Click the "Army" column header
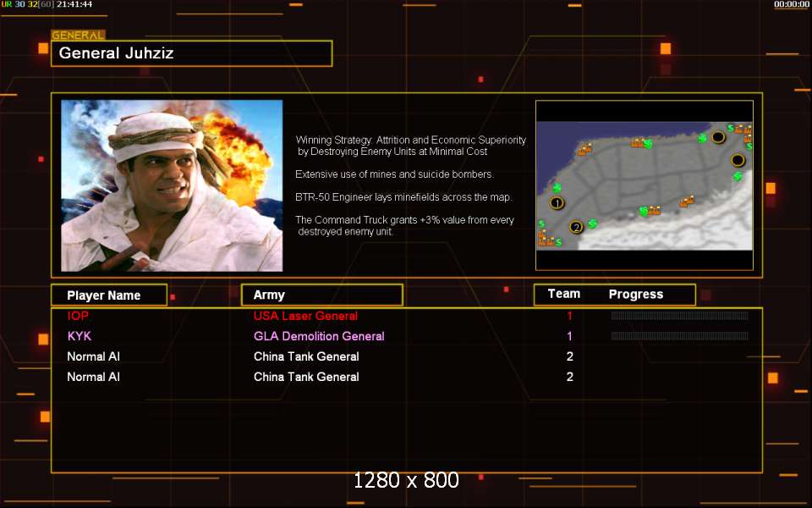 322,295
